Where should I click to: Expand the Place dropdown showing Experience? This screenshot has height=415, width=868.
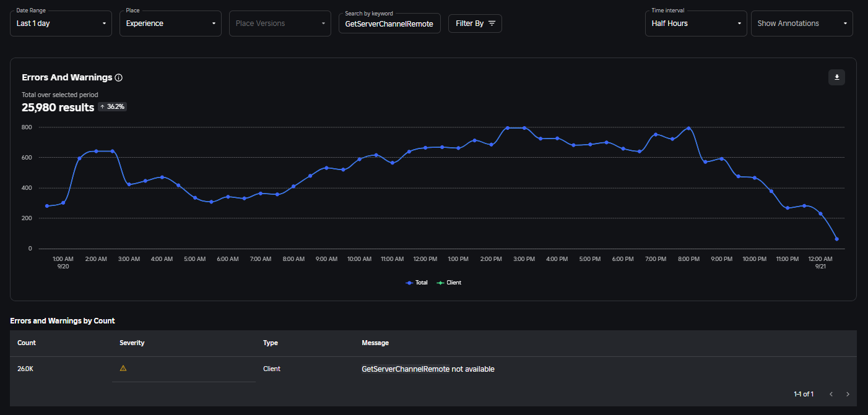170,24
